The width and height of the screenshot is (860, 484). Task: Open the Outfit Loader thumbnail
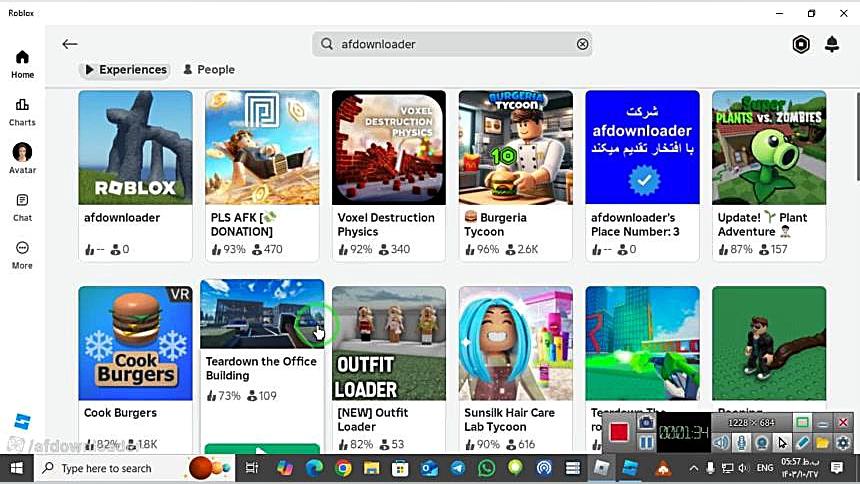coord(389,343)
